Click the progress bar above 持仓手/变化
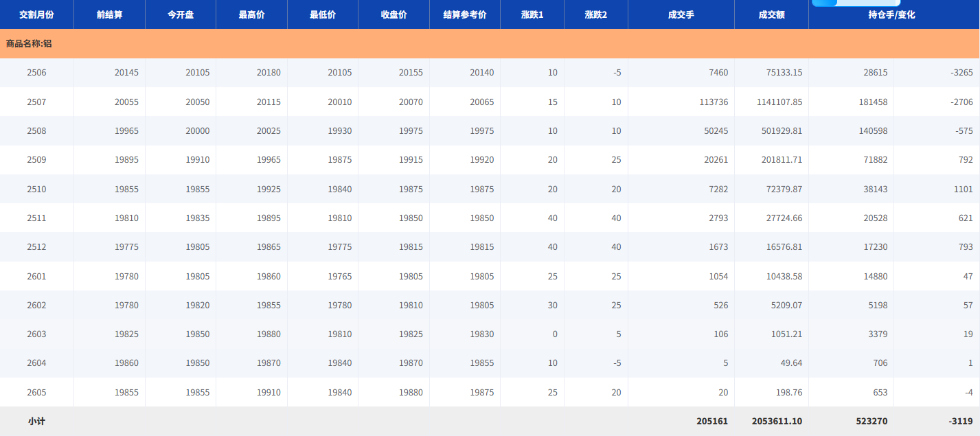980x436 pixels. click(856, 3)
